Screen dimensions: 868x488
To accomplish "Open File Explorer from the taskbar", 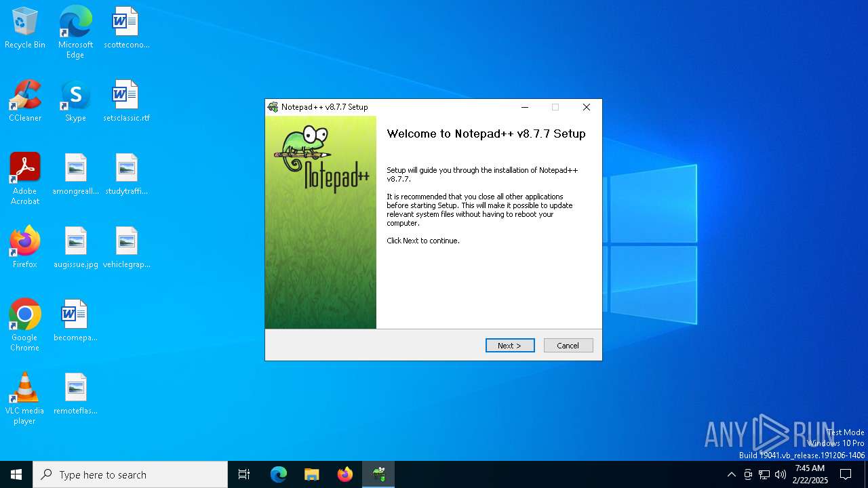I will coord(311,474).
